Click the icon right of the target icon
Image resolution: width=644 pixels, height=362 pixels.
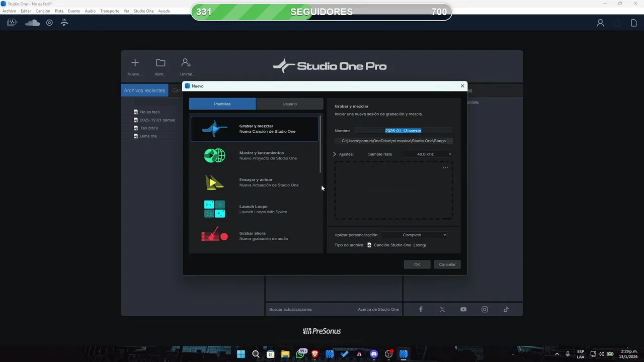[x=64, y=23]
